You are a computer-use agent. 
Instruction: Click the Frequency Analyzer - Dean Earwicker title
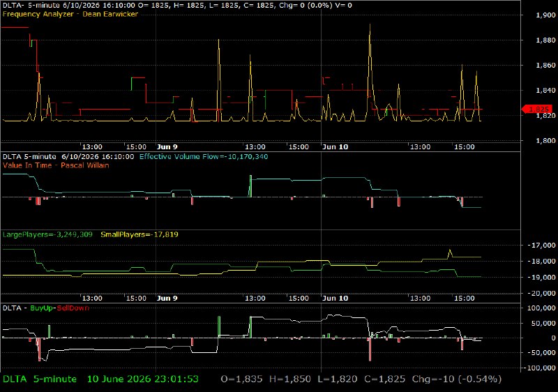pos(70,14)
